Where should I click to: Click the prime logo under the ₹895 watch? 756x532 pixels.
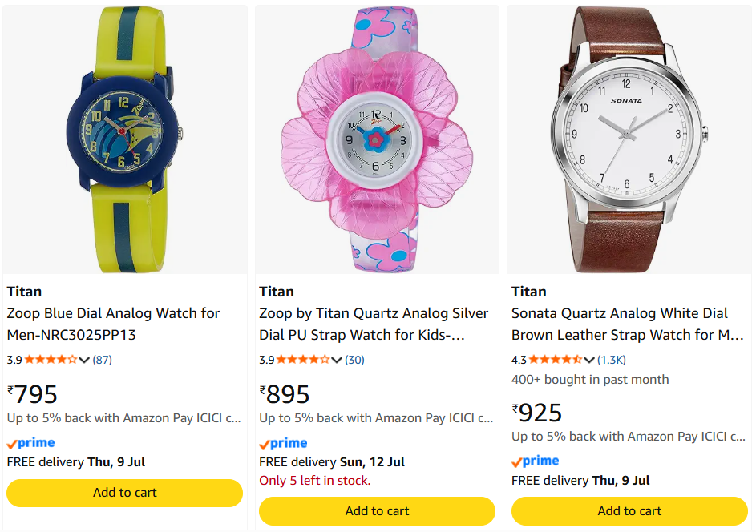pyautogui.click(x=283, y=443)
